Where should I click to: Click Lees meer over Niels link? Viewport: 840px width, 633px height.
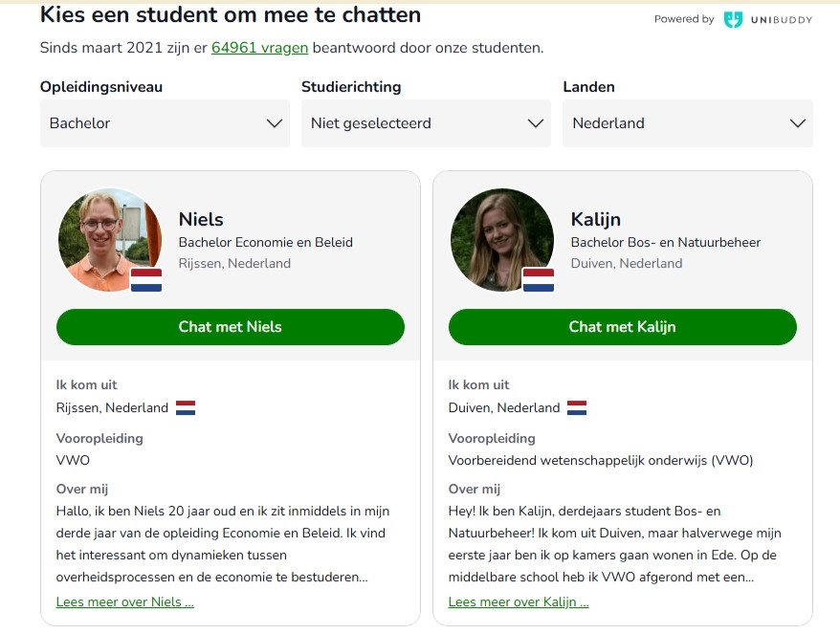click(x=125, y=602)
